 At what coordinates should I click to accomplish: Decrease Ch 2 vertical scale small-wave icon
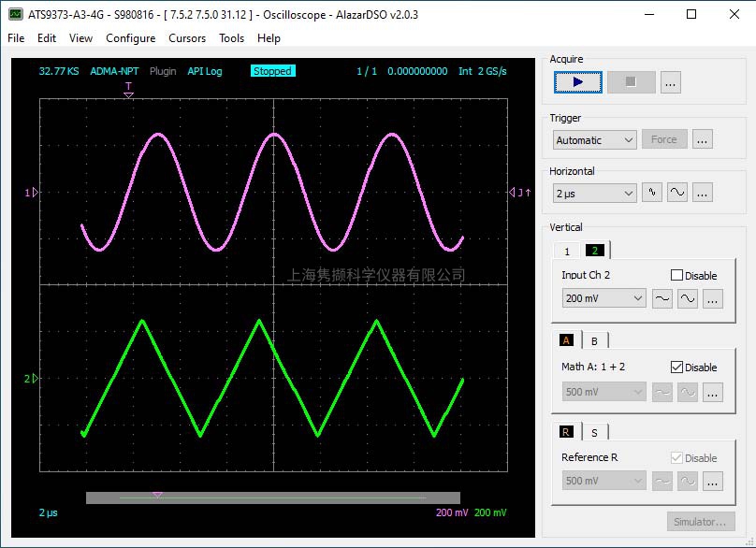coord(662,299)
